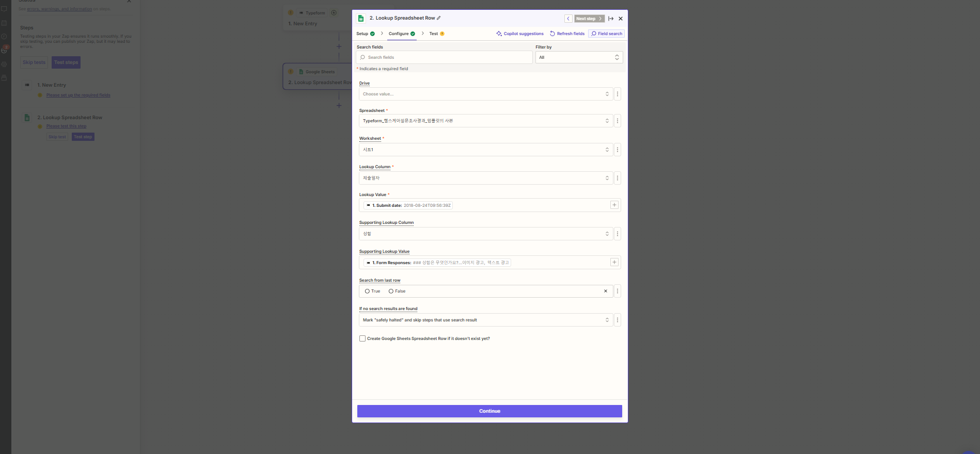980x454 pixels.
Task: Click Skip test under Lookup Spreadsheet Row
Action: click(57, 137)
